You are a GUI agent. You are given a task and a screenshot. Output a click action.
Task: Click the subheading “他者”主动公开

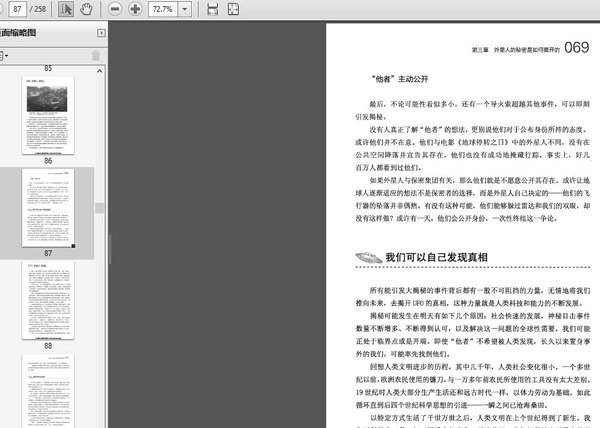tap(399, 79)
